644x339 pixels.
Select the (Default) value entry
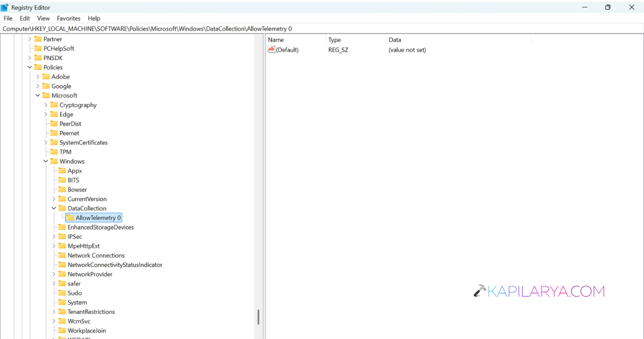(287, 50)
